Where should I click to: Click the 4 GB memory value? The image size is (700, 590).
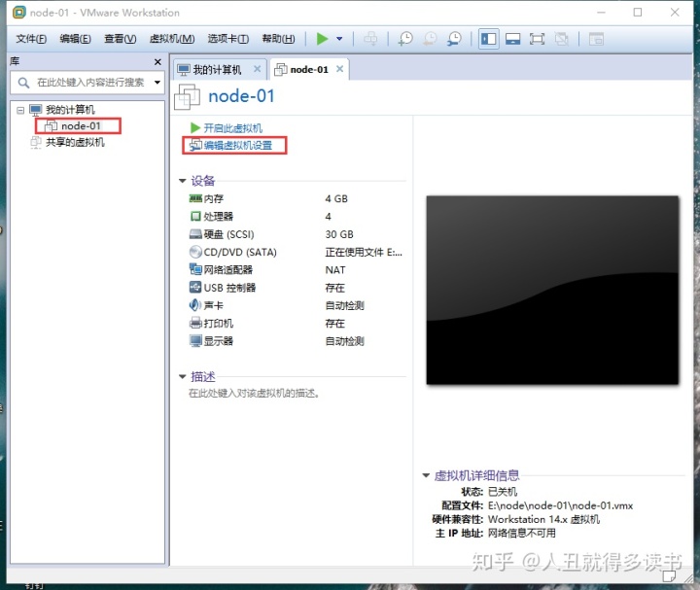336,198
